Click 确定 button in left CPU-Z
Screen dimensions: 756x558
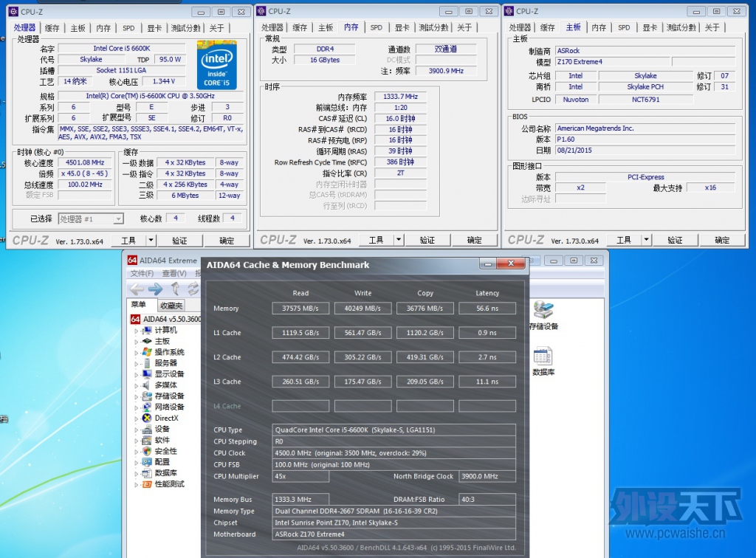[x=227, y=241]
